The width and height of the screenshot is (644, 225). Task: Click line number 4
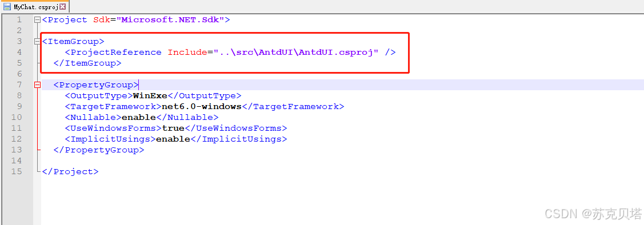19,52
